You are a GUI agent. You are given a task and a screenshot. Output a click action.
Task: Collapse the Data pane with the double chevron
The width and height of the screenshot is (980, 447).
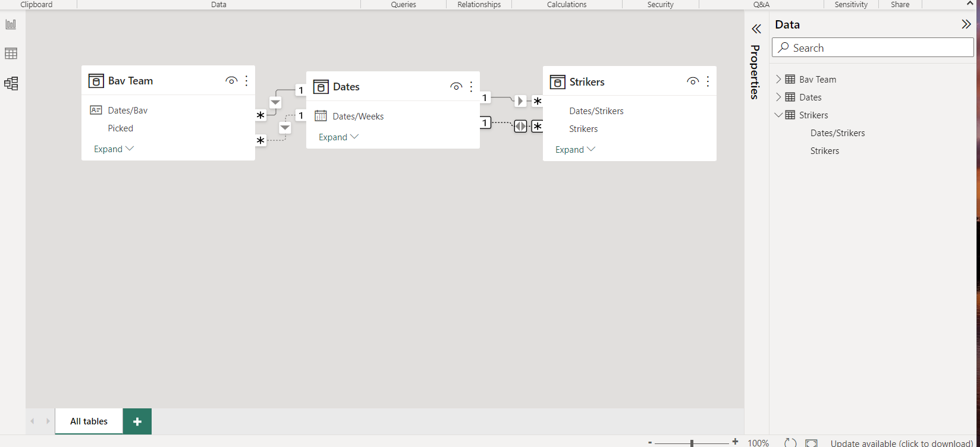coord(966,24)
